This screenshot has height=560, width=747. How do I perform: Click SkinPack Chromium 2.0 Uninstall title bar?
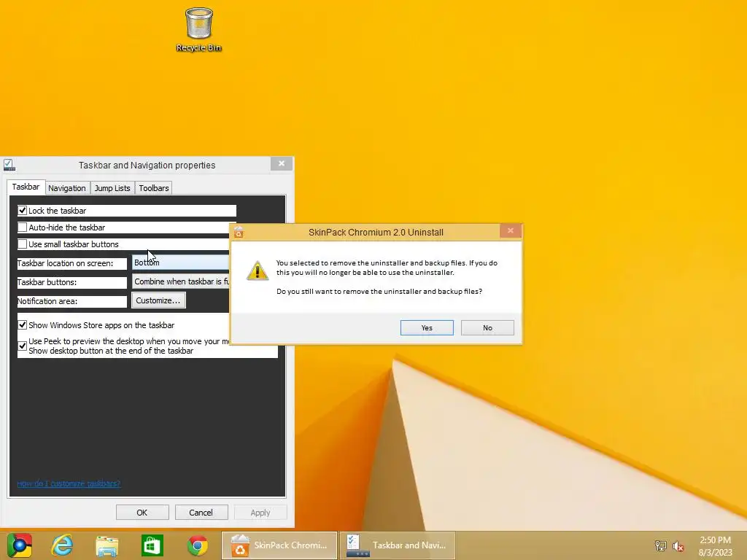coord(376,232)
